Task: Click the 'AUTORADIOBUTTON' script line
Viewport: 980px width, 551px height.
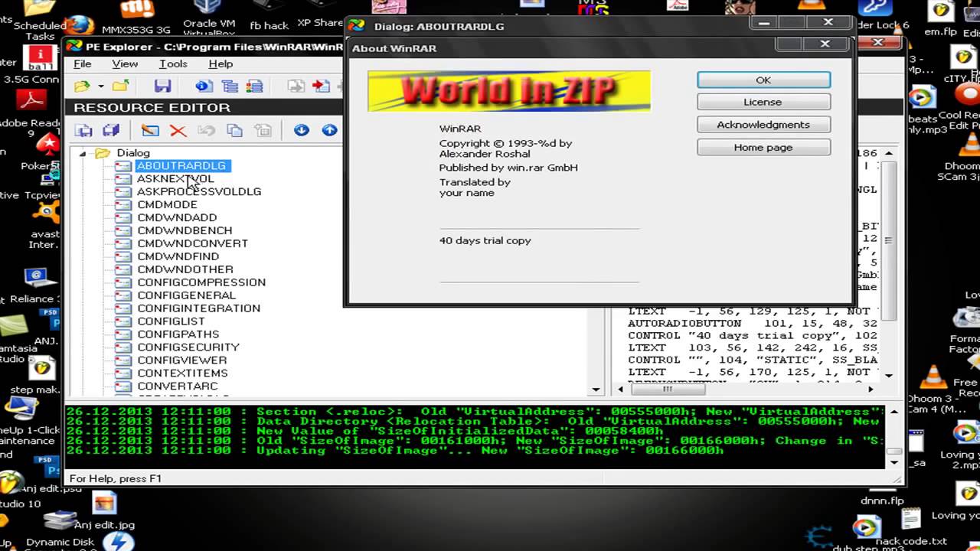Action: click(x=753, y=323)
